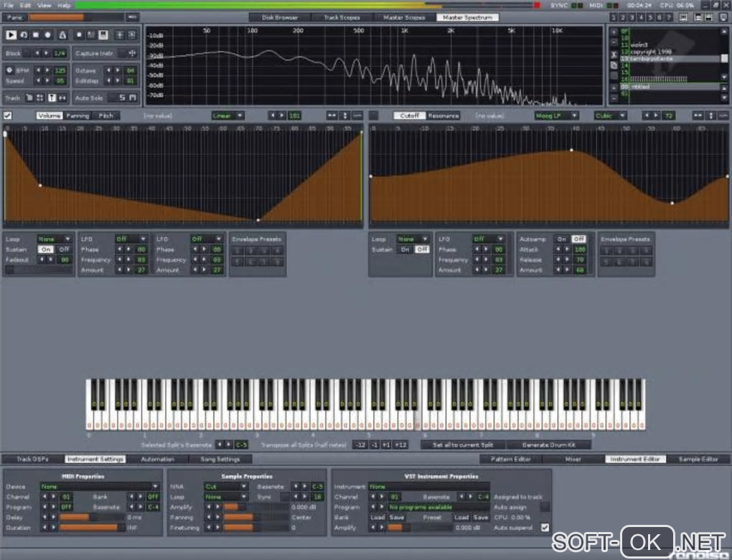The width and height of the screenshot is (732, 560).
Task: Click the copy icon beside the instrument list
Action: tap(614, 65)
